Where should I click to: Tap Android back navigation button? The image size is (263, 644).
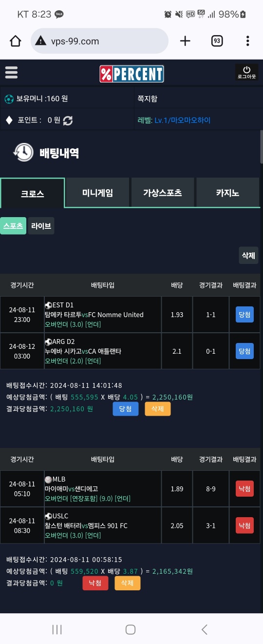pyautogui.click(x=205, y=629)
